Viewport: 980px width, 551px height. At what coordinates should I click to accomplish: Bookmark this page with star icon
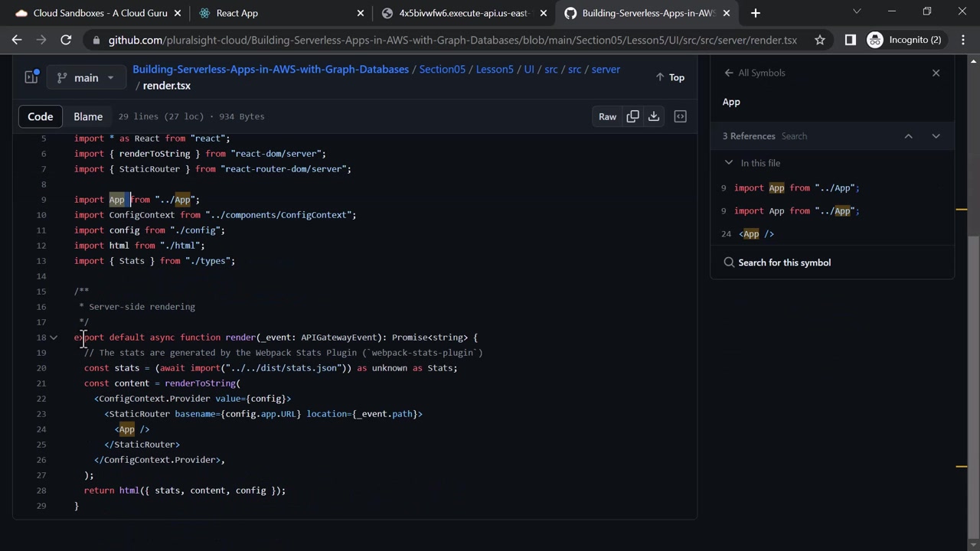(x=820, y=40)
